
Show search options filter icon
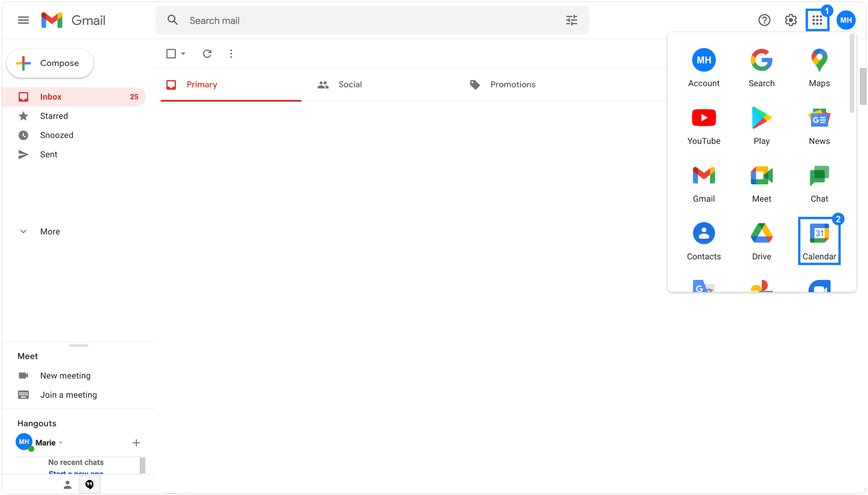[x=571, y=20]
